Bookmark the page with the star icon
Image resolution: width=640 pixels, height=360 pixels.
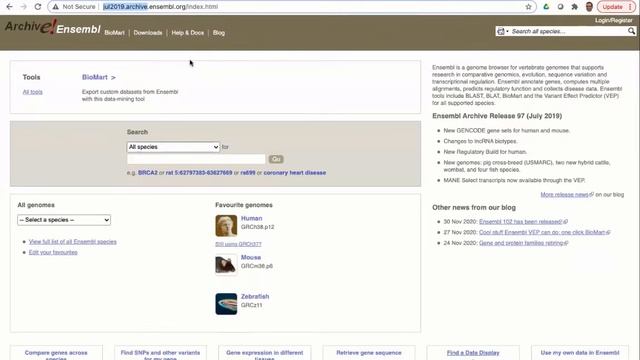[529, 7]
